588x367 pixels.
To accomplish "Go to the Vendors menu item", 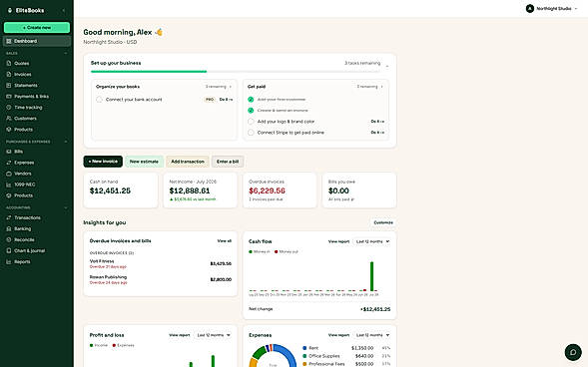I will coord(36,174).
